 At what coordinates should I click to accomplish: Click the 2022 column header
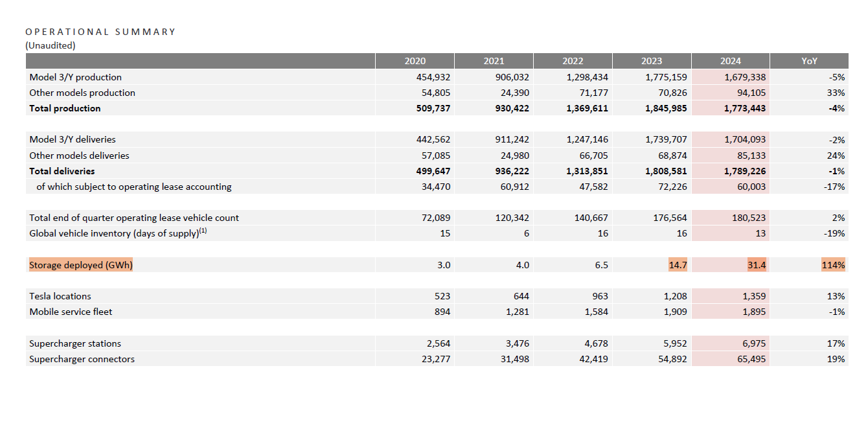click(x=573, y=61)
